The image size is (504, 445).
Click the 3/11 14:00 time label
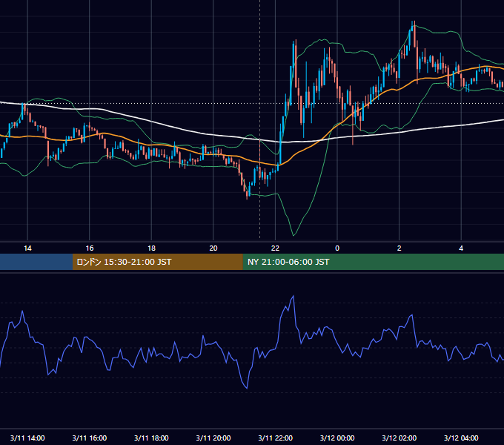pos(27,438)
